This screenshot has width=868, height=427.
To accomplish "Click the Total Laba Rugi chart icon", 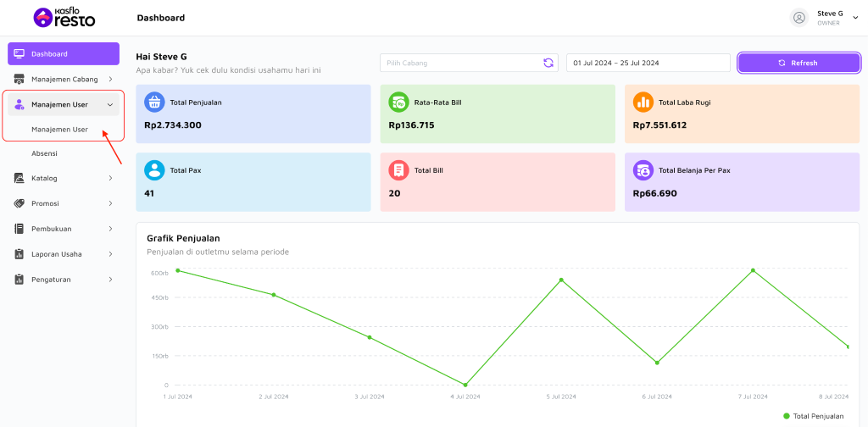I will click(643, 103).
